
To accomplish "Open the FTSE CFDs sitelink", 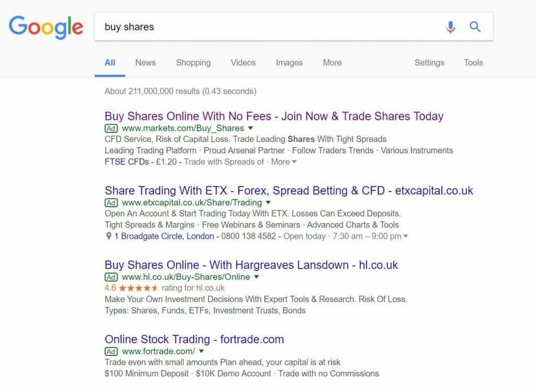I will coord(127,162).
